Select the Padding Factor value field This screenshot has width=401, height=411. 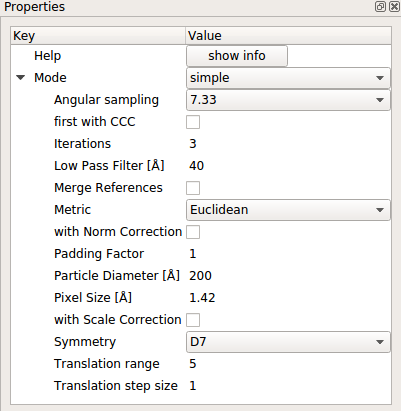point(288,254)
